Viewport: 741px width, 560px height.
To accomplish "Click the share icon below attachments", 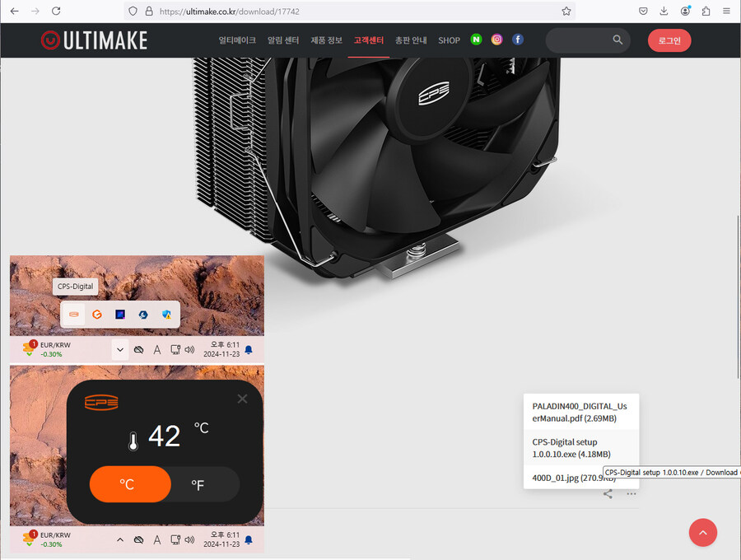I will pyautogui.click(x=608, y=494).
